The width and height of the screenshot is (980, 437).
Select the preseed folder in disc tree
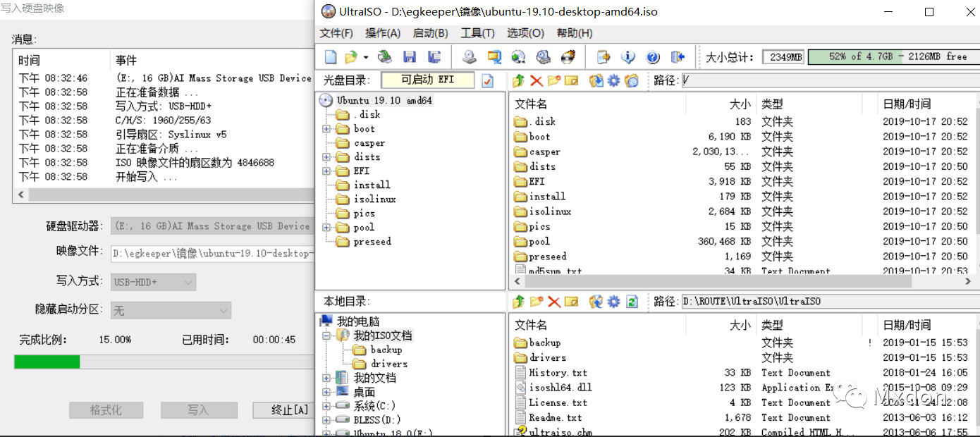[x=372, y=242]
